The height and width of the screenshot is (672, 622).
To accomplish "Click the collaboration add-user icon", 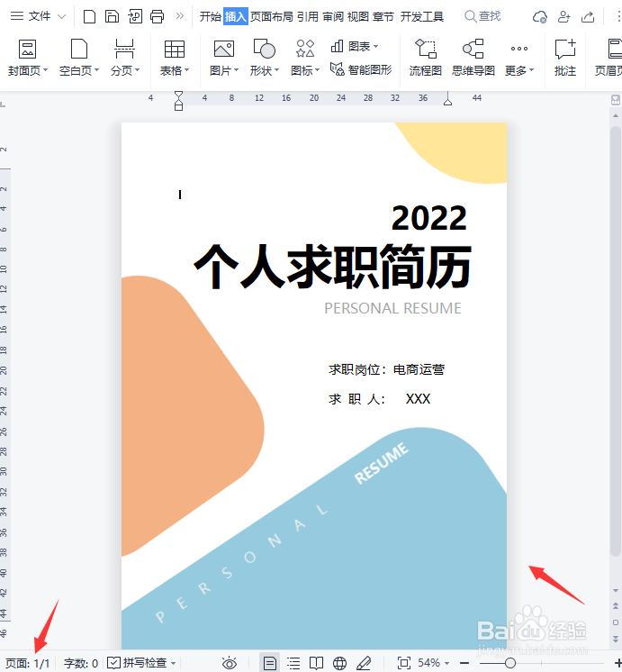I will tap(563, 17).
